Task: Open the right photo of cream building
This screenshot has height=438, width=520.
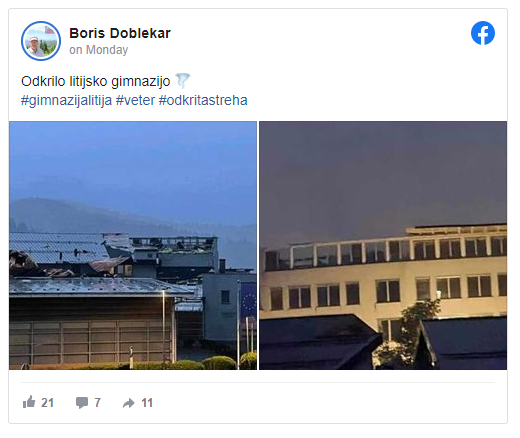Action: (x=383, y=245)
